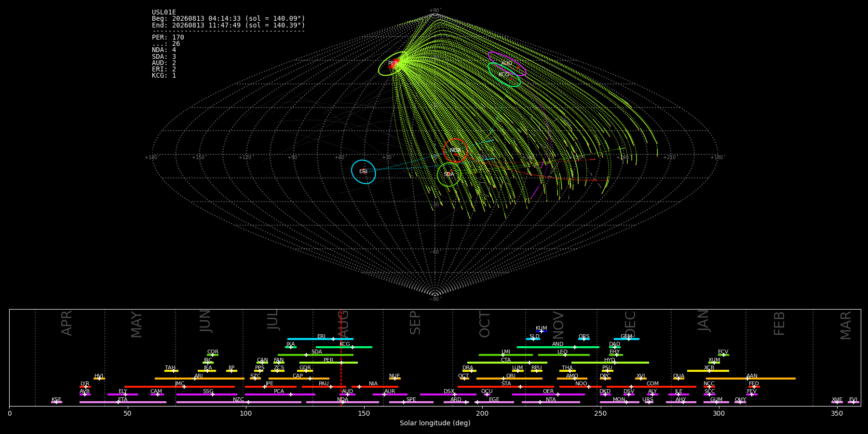The image size is (868, 434).
Task: Click the purple AUD radiant ellipse
Action: [507, 64]
